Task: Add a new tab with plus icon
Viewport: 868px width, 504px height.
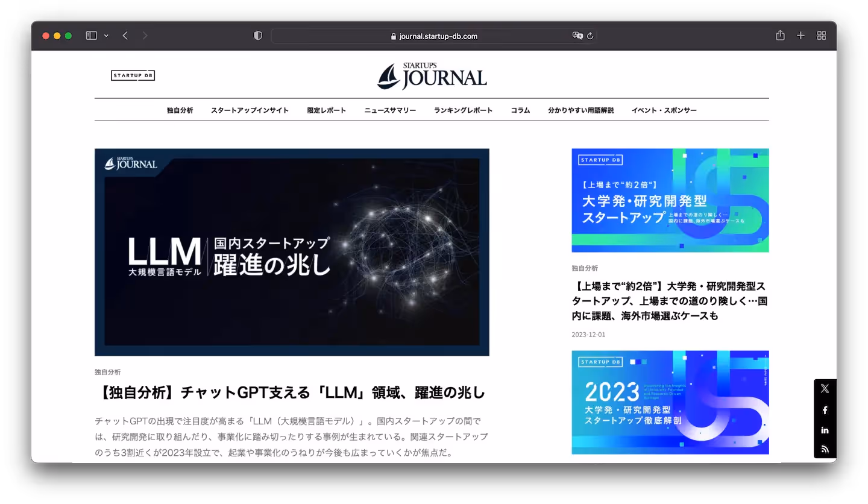Action: 800,36
